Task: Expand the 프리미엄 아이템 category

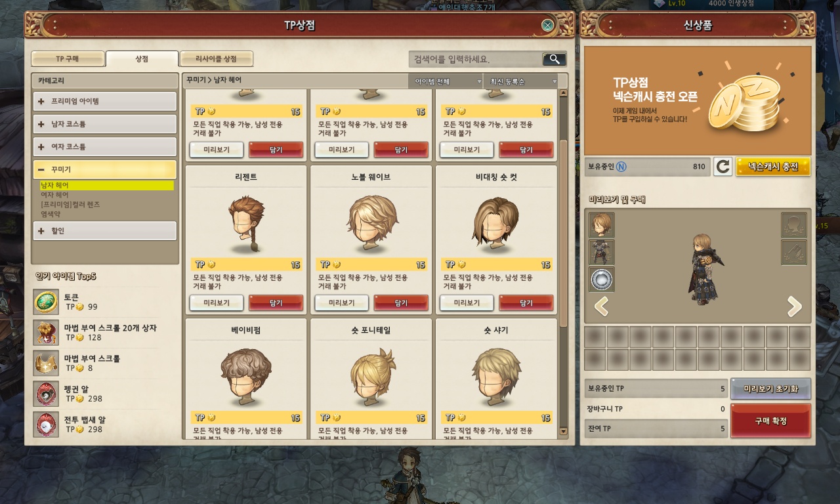Action: coord(105,101)
